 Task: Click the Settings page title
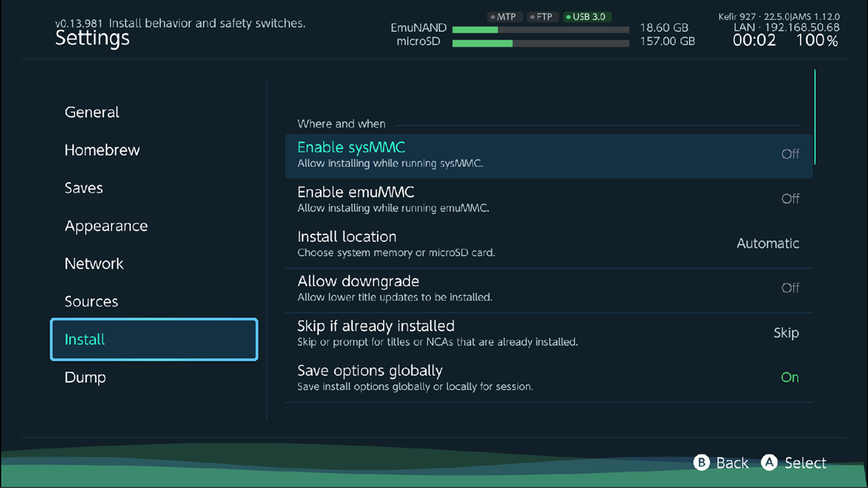click(x=92, y=39)
